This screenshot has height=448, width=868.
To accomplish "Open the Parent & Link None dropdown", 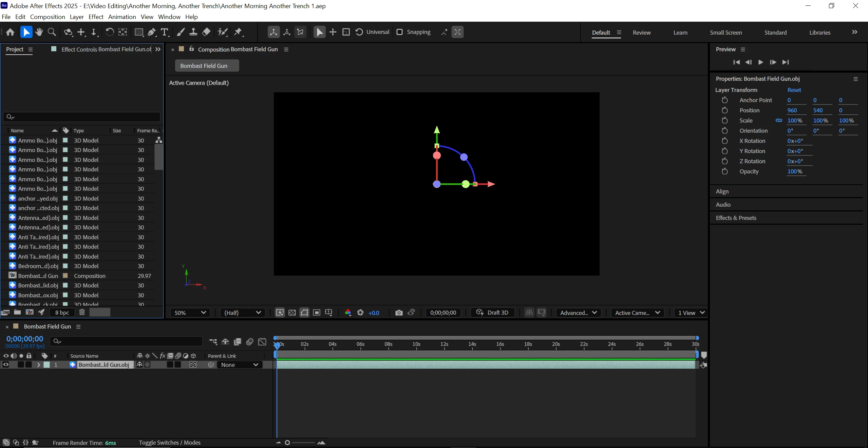I will (240, 365).
